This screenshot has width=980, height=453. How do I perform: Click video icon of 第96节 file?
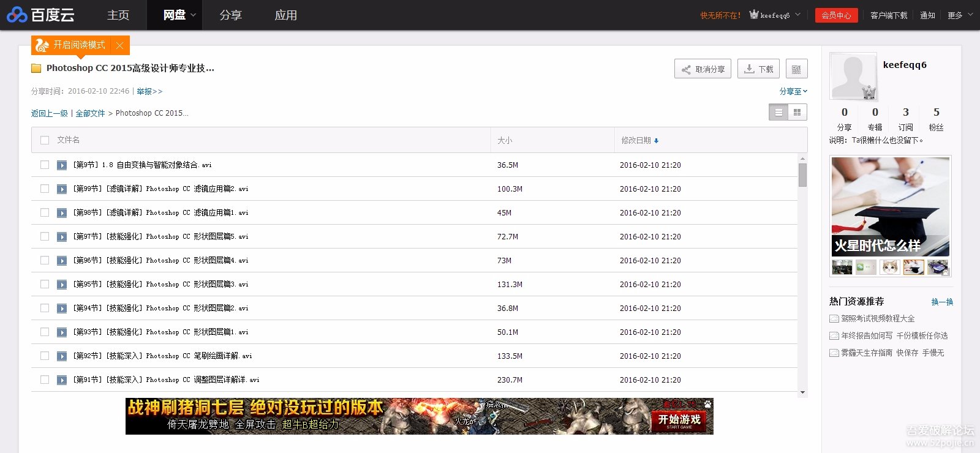[62, 261]
